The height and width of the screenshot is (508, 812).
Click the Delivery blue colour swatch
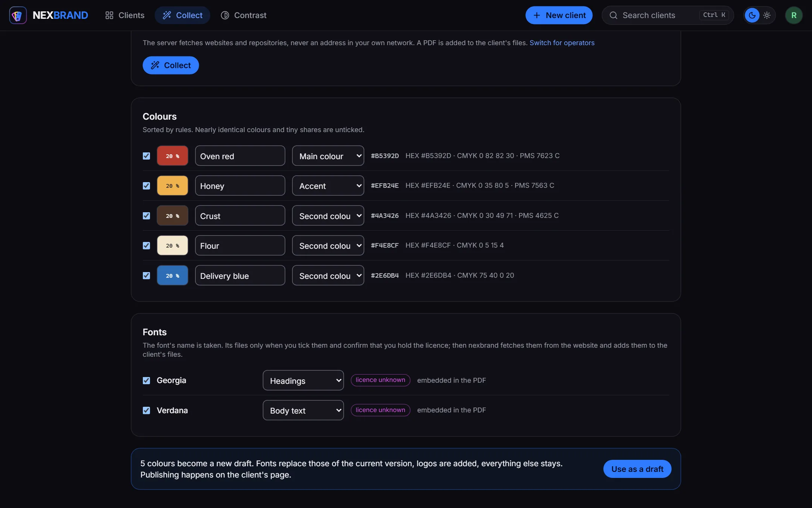coord(172,275)
